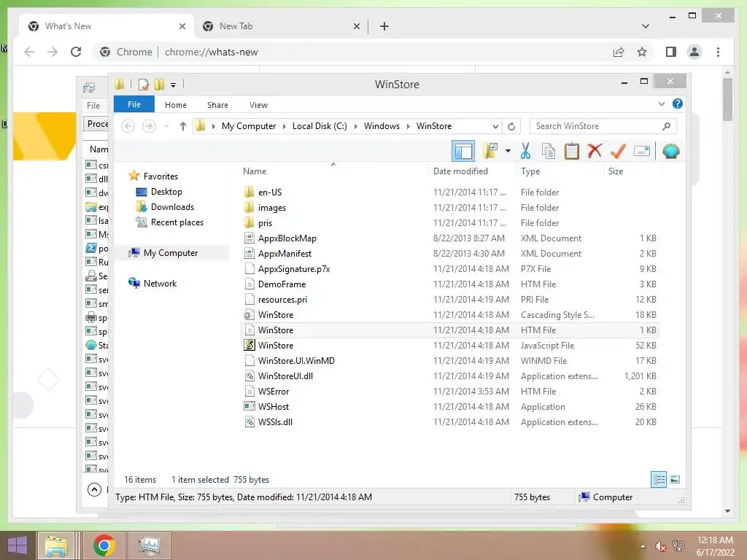Click the blue Help question mark icon
The width and height of the screenshot is (747, 560).
pos(678,104)
